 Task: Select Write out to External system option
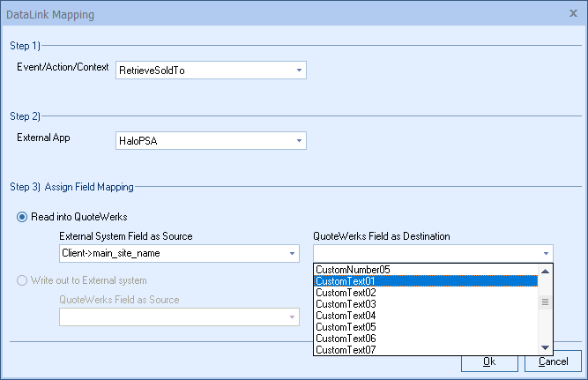pyautogui.click(x=23, y=280)
